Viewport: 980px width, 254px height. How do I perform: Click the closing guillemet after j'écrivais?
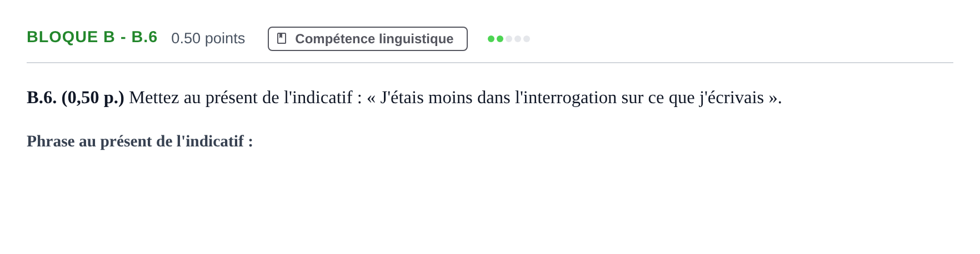coord(773,99)
